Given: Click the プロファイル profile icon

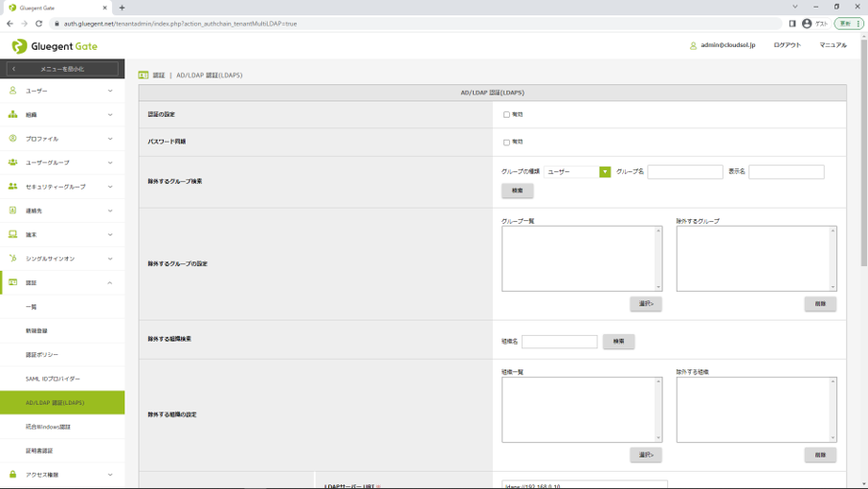Looking at the screenshot, I should tap(13, 139).
